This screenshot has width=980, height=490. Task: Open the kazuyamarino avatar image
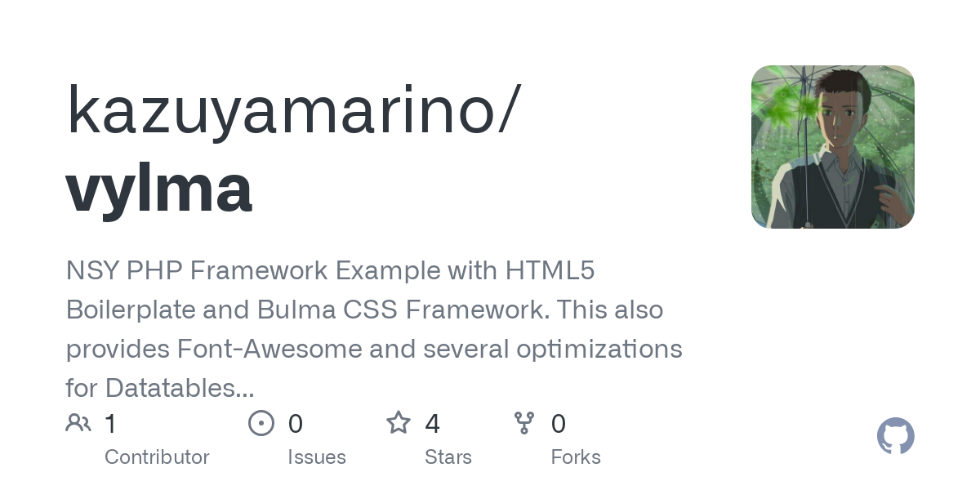pos(832,147)
